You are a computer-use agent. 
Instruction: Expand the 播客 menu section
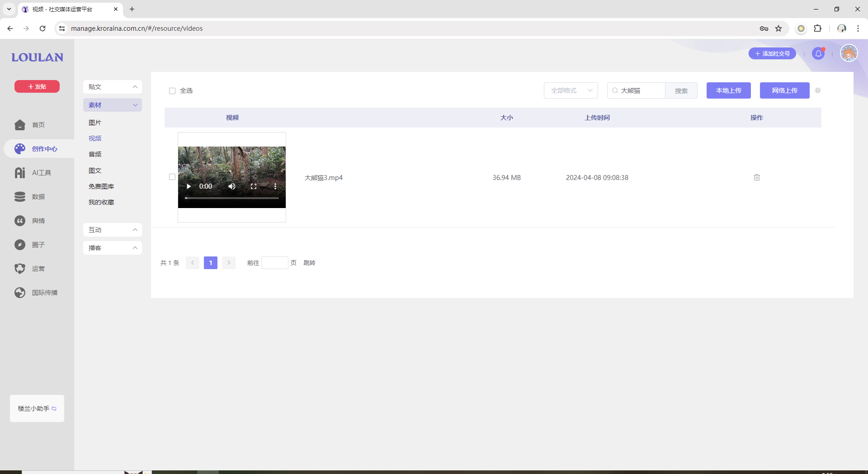(113, 248)
